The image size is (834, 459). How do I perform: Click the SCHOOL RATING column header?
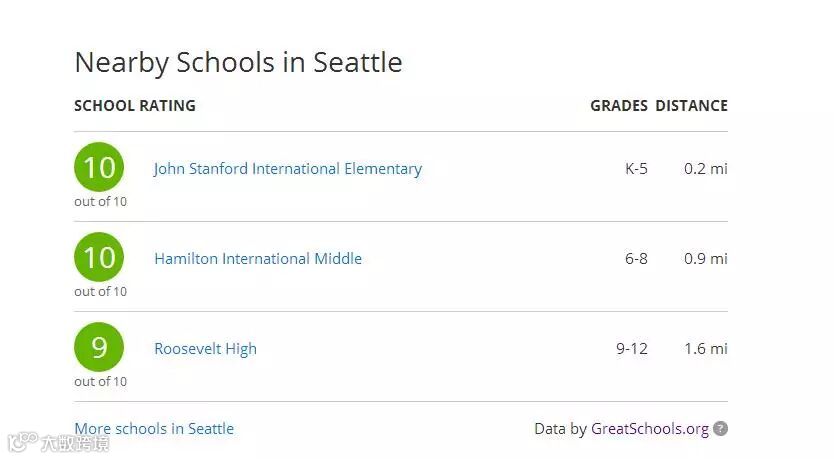135,106
